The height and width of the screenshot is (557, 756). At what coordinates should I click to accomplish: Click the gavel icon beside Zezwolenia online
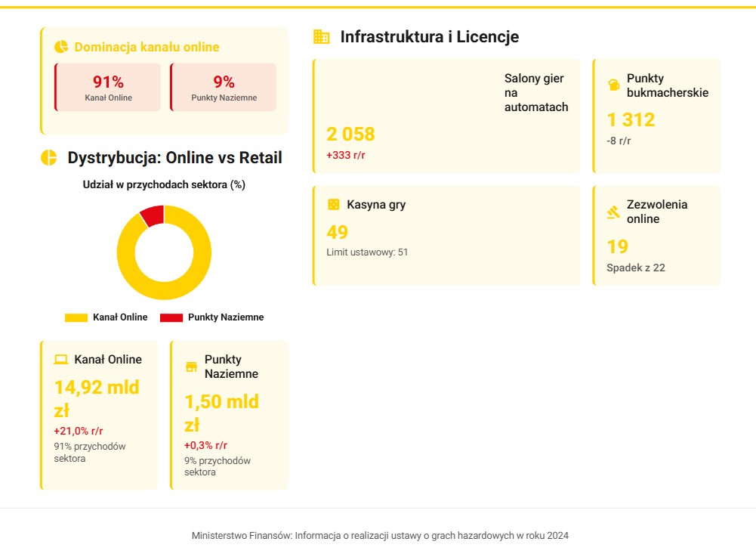point(613,212)
